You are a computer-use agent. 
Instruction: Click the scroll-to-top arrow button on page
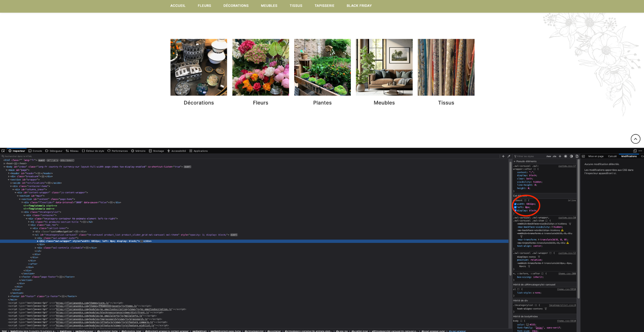coord(635,139)
